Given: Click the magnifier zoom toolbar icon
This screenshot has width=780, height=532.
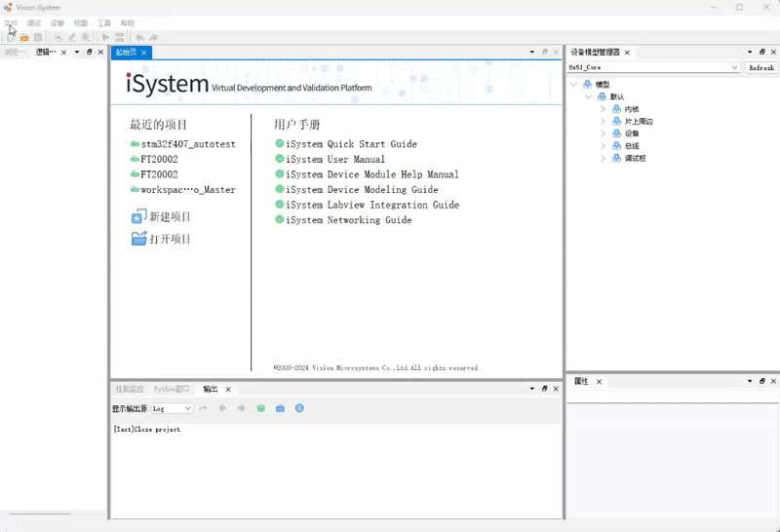Looking at the screenshot, I should [86, 37].
